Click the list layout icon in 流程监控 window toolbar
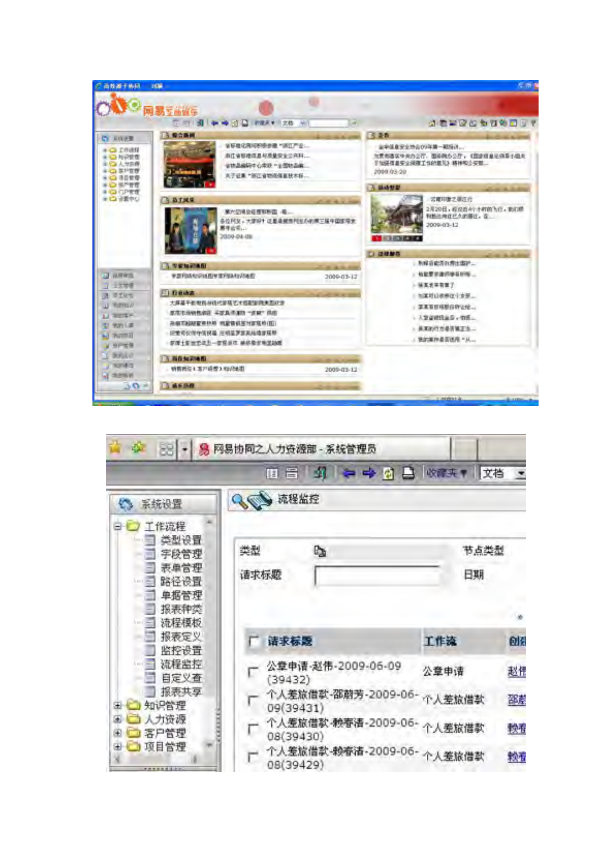Viewport: 614px width, 868px height. (292, 473)
